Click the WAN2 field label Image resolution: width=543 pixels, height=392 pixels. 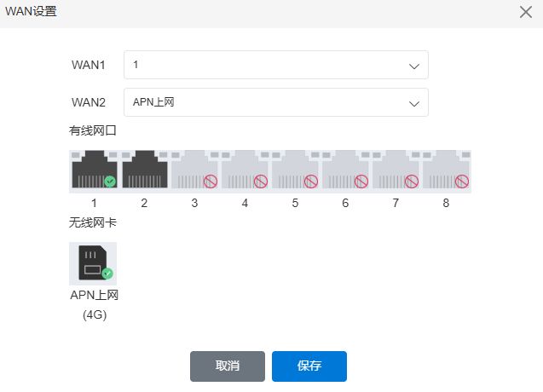pos(89,102)
